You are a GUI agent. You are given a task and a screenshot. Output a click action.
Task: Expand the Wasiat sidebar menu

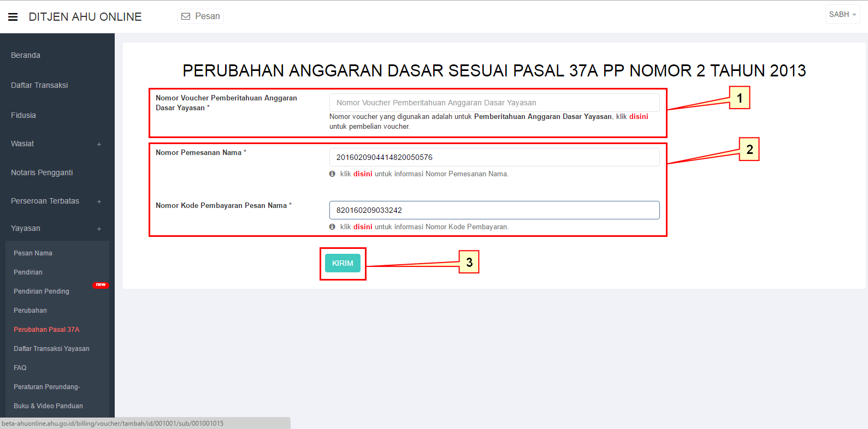(x=99, y=144)
